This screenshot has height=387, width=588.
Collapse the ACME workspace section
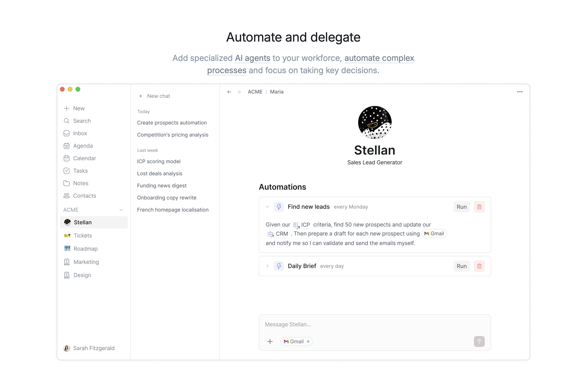coord(121,210)
